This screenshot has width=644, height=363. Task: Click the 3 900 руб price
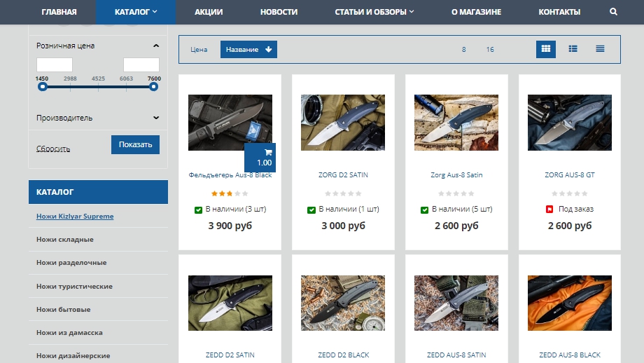click(230, 226)
